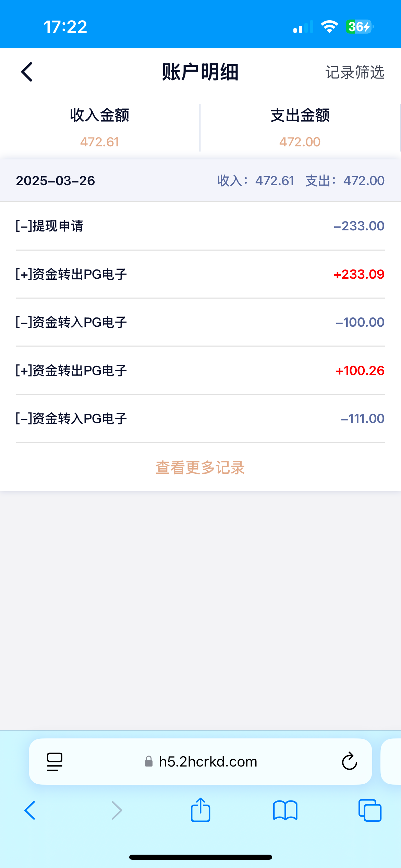Open the 记录筛选 filter
This screenshot has height=868, width=401.
pos(355,72)
